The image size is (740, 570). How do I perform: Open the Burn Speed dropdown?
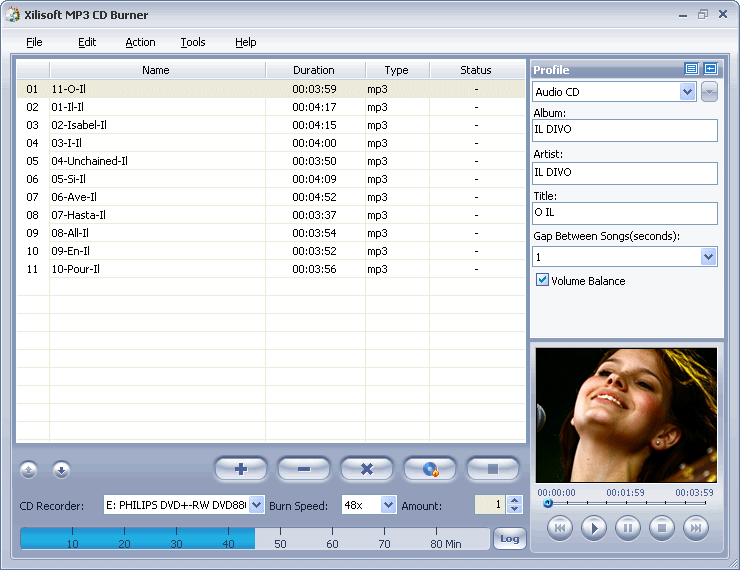pos(388,505)
